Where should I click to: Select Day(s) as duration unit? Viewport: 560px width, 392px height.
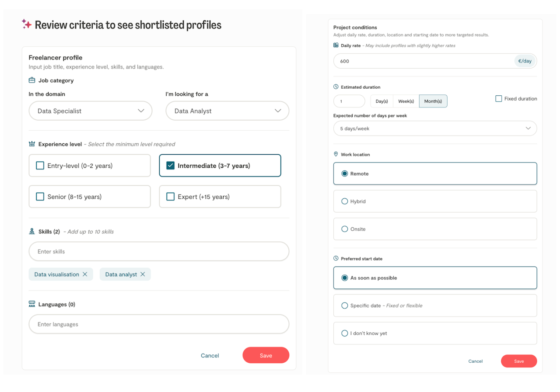(x=382, y=101)
